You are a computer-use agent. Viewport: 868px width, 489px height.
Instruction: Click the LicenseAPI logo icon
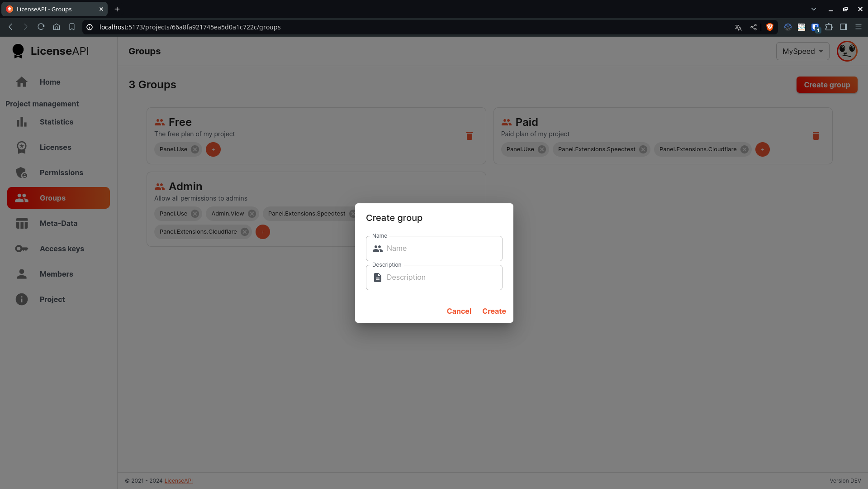[x=18, y=51]
